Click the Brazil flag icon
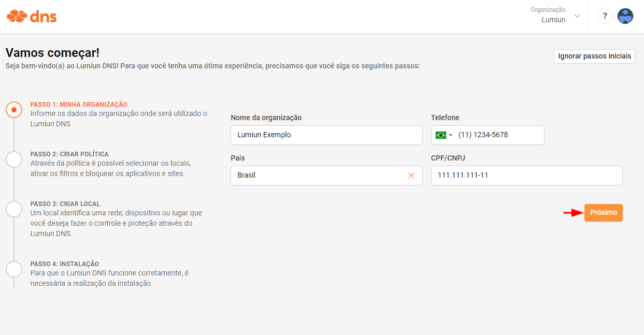644x335 pixels. [441, 135]
